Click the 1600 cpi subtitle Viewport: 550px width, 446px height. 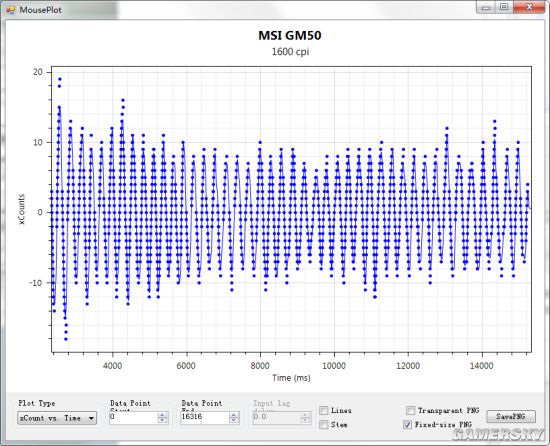click(290, 52)
